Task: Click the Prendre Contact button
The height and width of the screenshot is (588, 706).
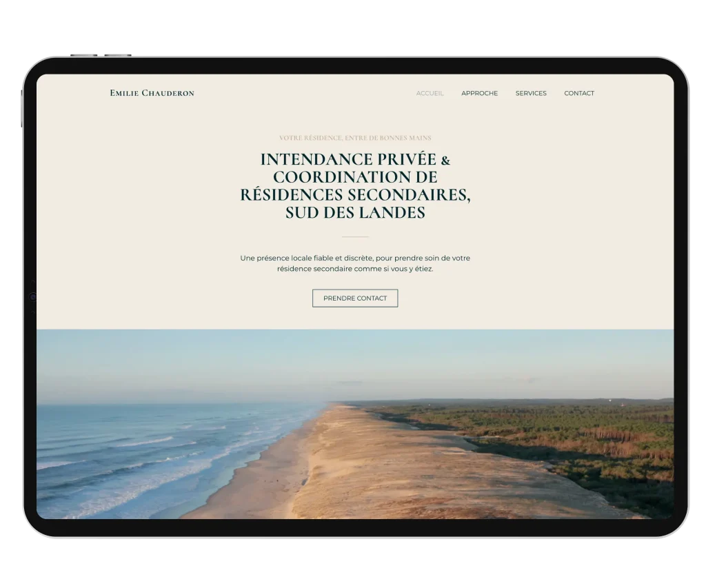Action: tap(355, 298)
